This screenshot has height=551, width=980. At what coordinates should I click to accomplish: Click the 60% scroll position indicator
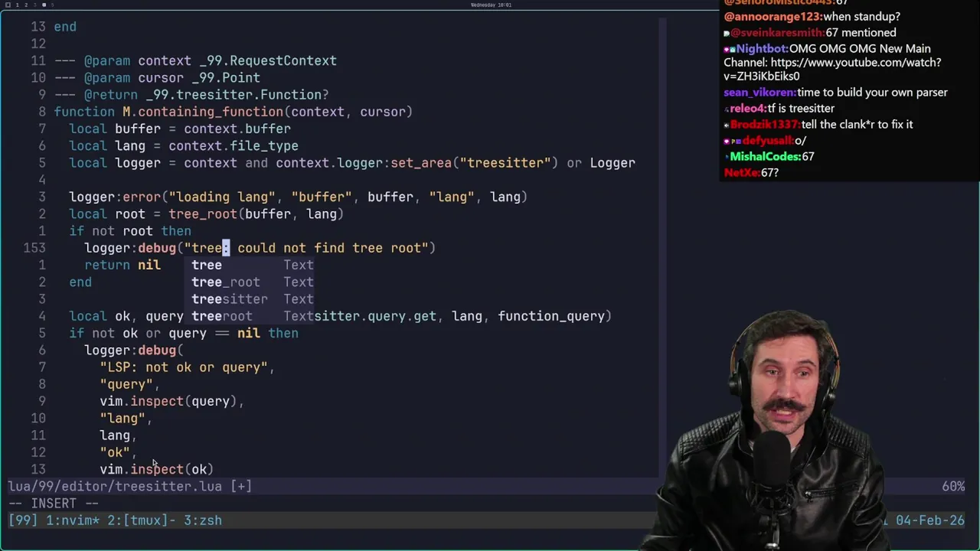pos(953,487)
